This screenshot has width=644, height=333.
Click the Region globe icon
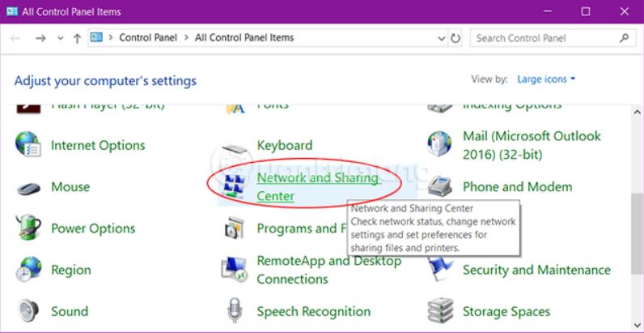pyautogui.click(x=28, y=270)
